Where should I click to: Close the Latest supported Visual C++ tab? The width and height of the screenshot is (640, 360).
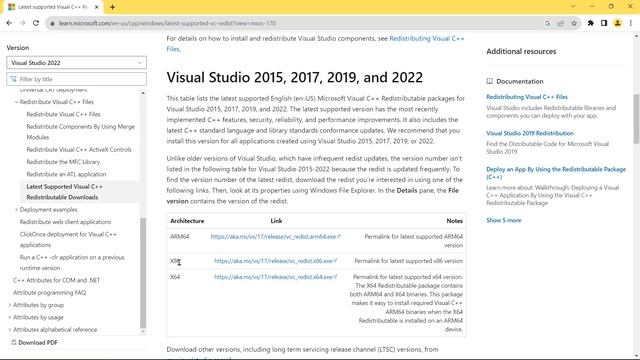tap(96, 7)
